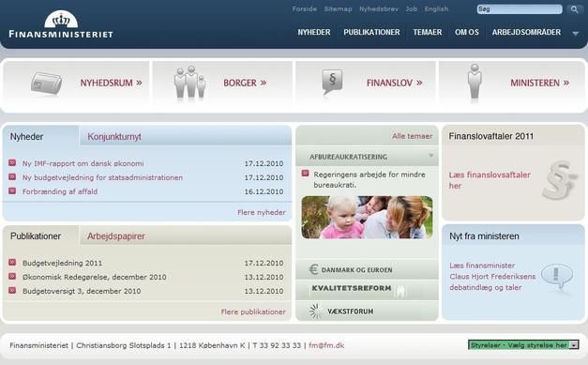Click the Finanslovaftaler paragraph sign graphic
This screenshot has height=365, width=588.
click(x=560, y=180)
